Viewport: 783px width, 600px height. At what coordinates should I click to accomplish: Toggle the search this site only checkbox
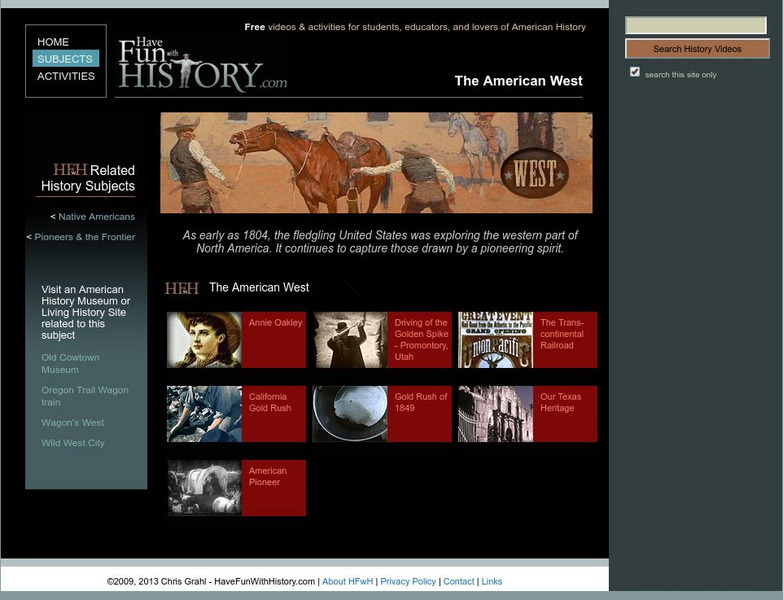tap(635, 72)
